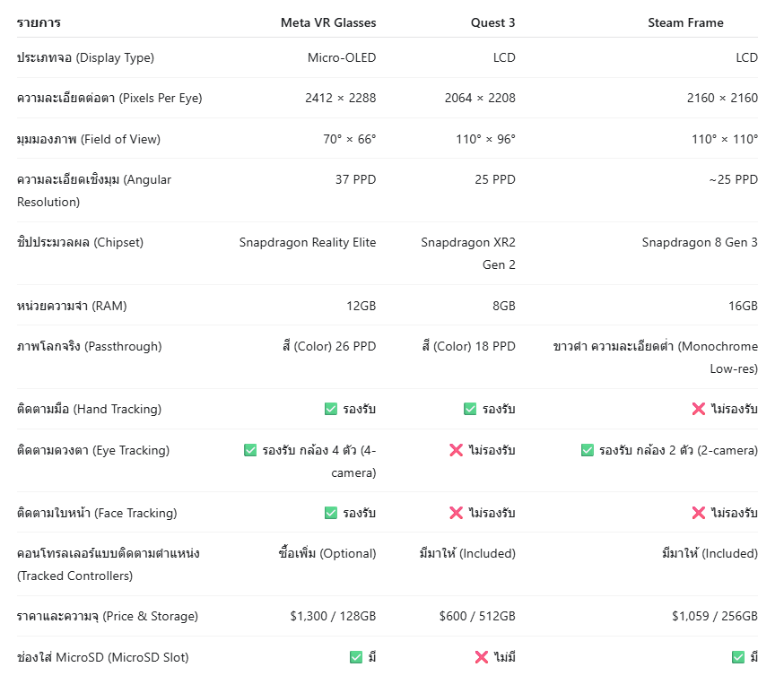Click the Passthrough row label
Screen dimensions: 784x693
(x=89, y=346)
